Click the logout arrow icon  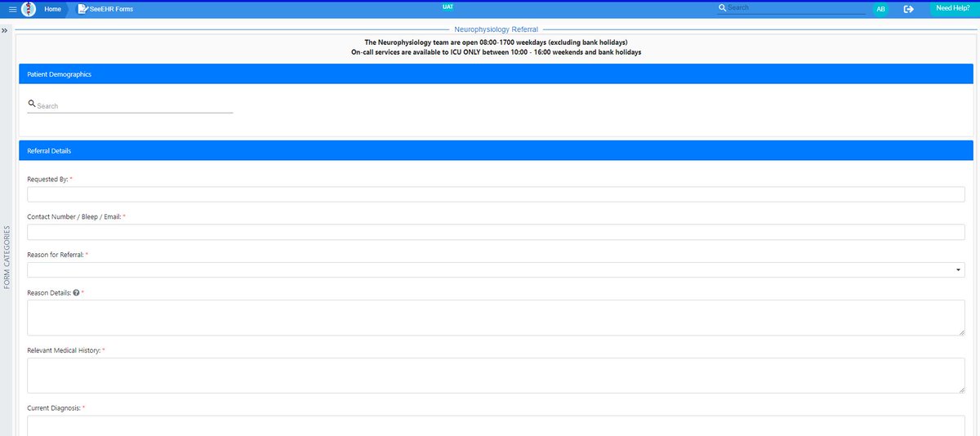click(908, 9)
